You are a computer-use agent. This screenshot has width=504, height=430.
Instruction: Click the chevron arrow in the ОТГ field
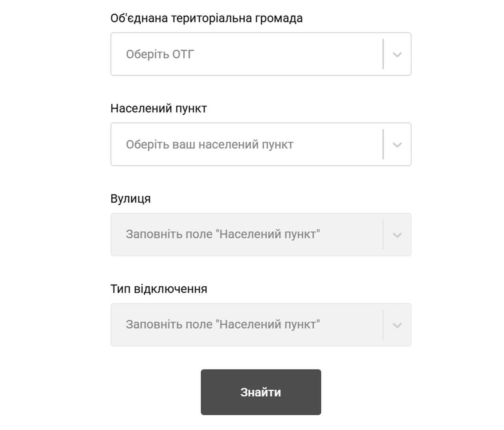pyautogui.click(x=397, y=55)
